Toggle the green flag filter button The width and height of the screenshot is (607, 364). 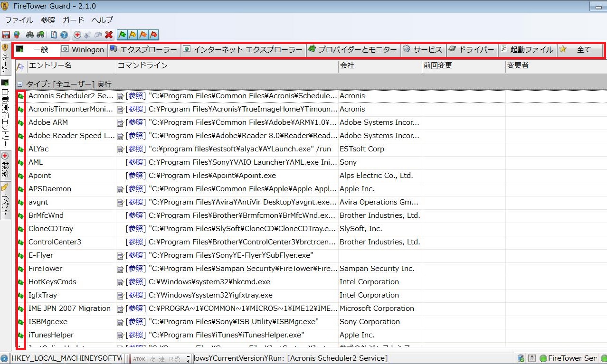122,35
